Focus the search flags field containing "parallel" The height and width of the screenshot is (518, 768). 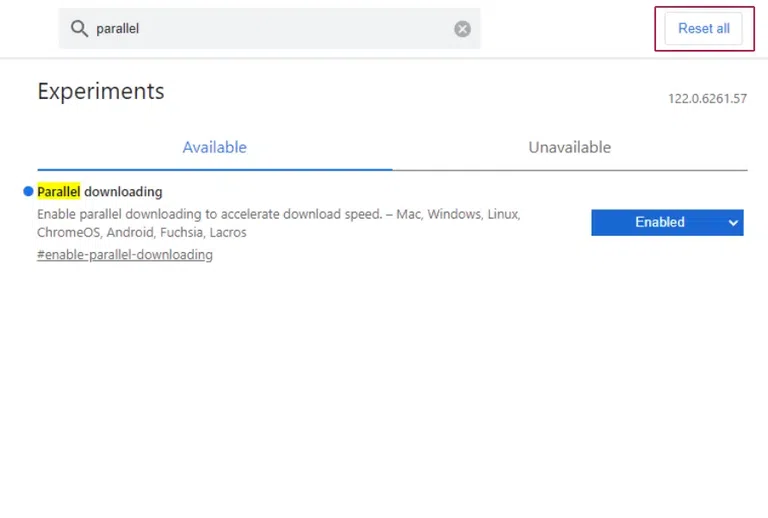[270, 29]
